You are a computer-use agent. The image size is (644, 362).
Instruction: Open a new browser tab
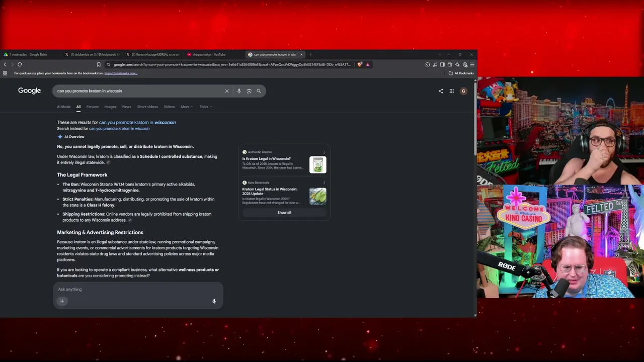pyautogui.click(x=310, y=54)
